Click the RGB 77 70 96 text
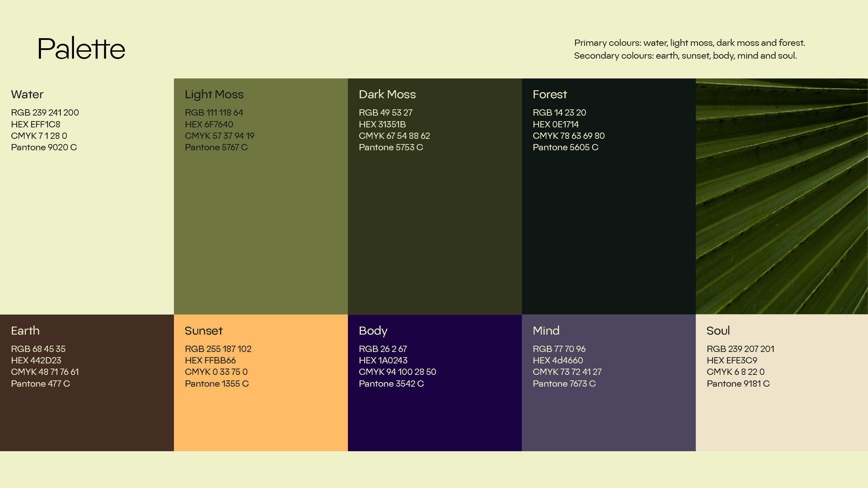 coord(559,349)
